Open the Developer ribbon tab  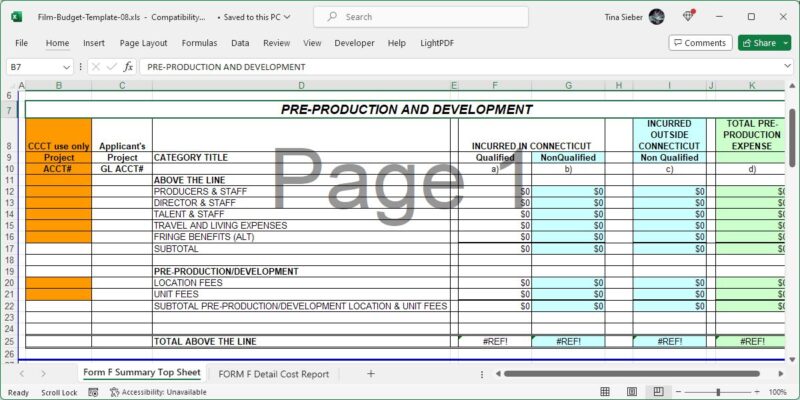tap(354, 43)
